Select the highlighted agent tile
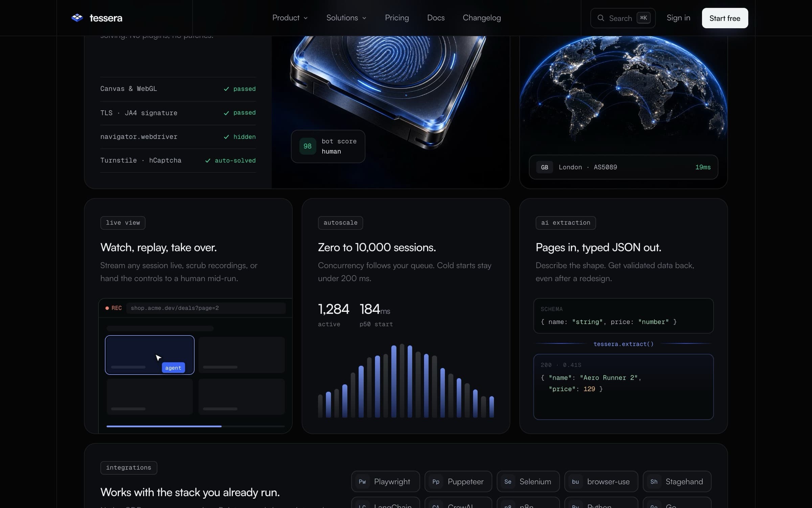Viewport: 812px width, 508px height. tap(150, 355)
